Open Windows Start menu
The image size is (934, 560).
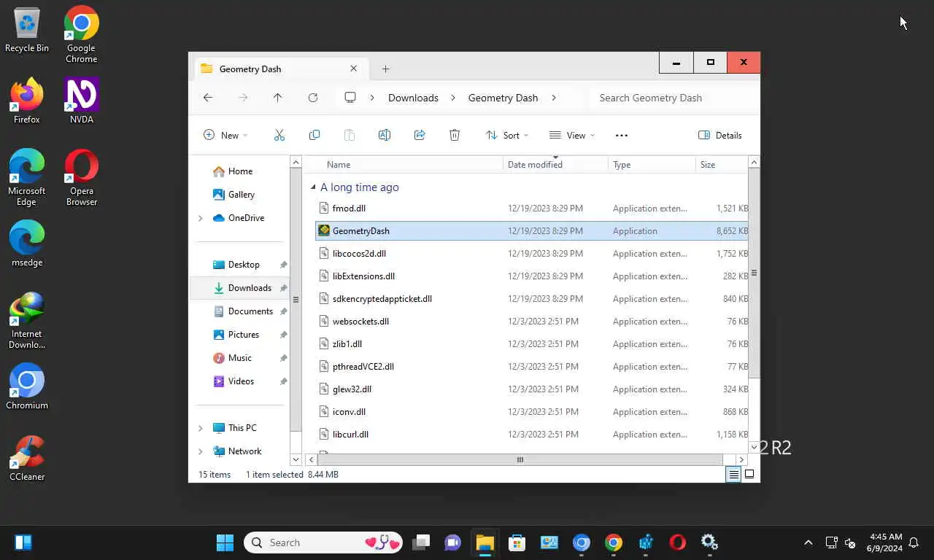click(x=225, y=542)
